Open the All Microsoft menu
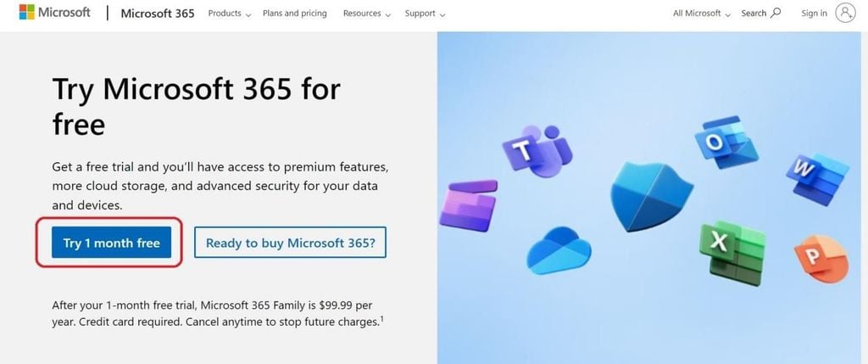The image size is (868, 364). click(x=701, y=14)
